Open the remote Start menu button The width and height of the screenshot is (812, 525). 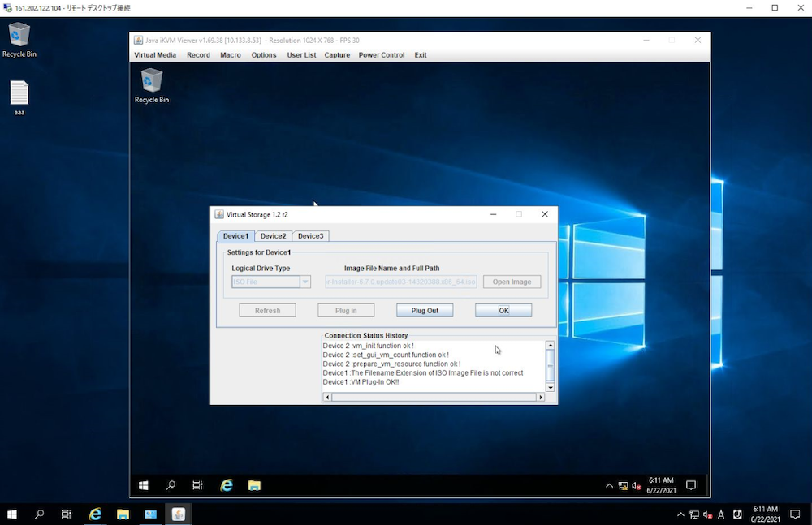(144, 485)
